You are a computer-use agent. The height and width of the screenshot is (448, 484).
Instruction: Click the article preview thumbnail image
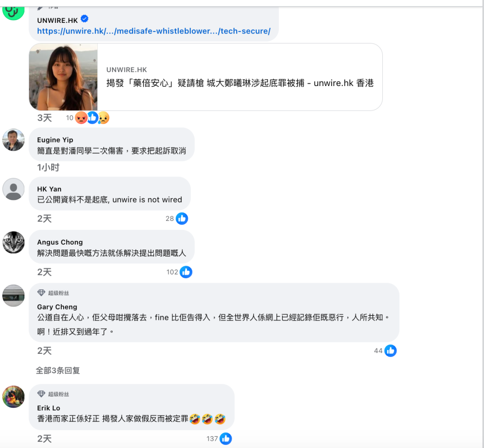(63, 77)
